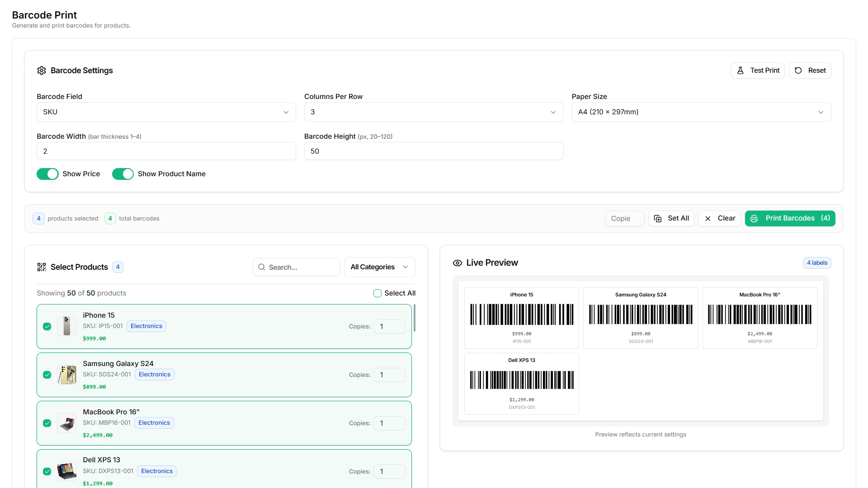The width and height of the screenshot is (868, 488).
Task: Focus the Barcode Height input field
Action: 434,151
